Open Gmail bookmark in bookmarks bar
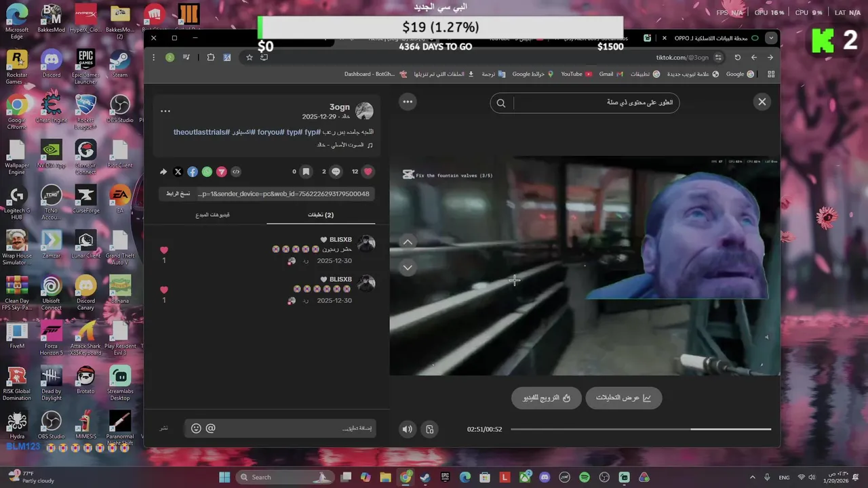 (611, 74)
